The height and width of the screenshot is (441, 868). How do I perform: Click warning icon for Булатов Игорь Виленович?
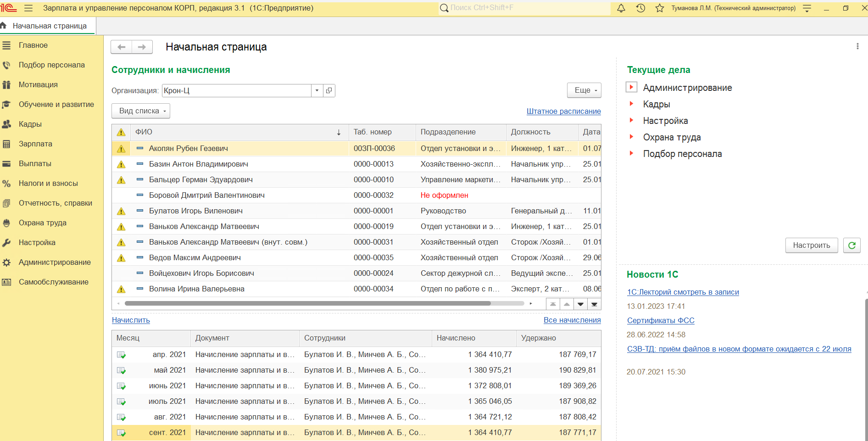[121, 211]
